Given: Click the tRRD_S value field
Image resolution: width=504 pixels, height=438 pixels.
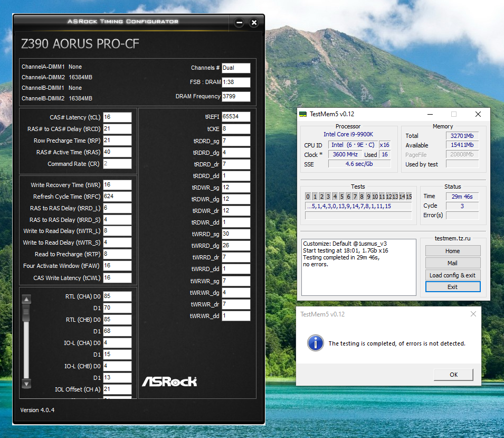Looking at the screenshot, I should point(117,219).
